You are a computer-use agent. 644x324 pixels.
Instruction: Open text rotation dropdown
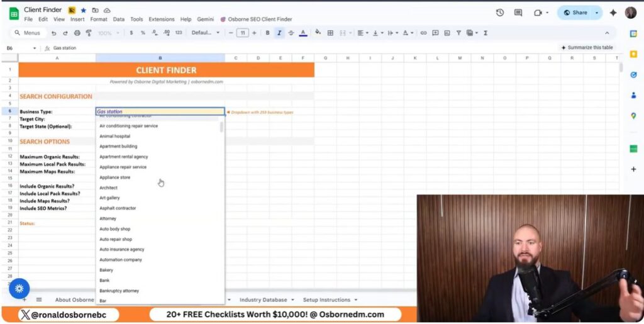[x=408, y=33]
